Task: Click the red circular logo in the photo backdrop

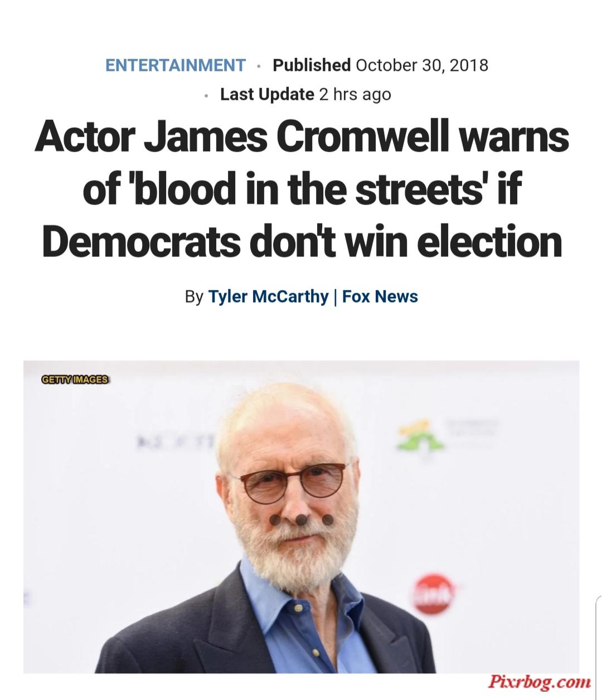Action: [435, 594]
